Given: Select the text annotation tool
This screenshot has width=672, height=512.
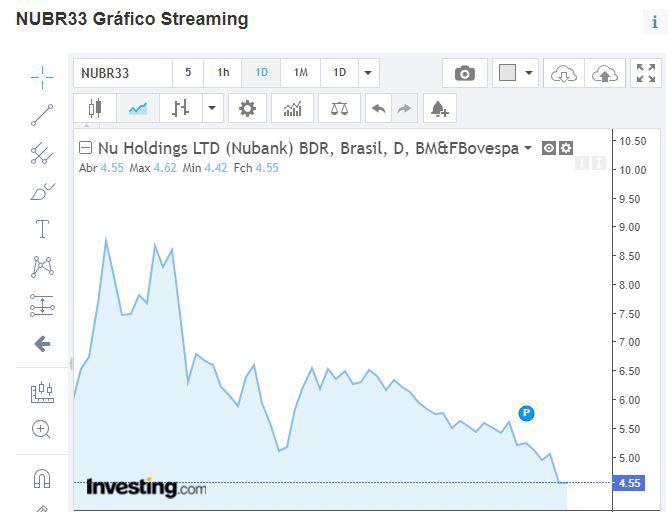Looking at the screenshot, I should [x=42, y=229].
